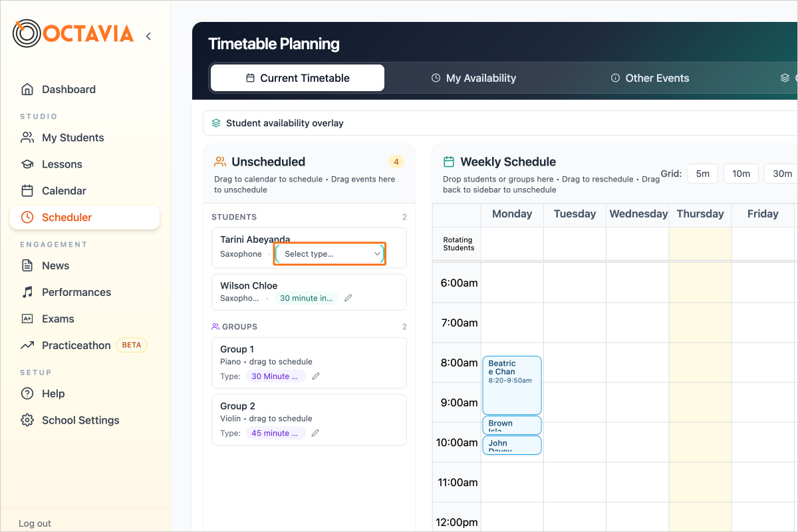
Task: Collapse the sidebar with the chevron arrow
Action: coord(148,37)
